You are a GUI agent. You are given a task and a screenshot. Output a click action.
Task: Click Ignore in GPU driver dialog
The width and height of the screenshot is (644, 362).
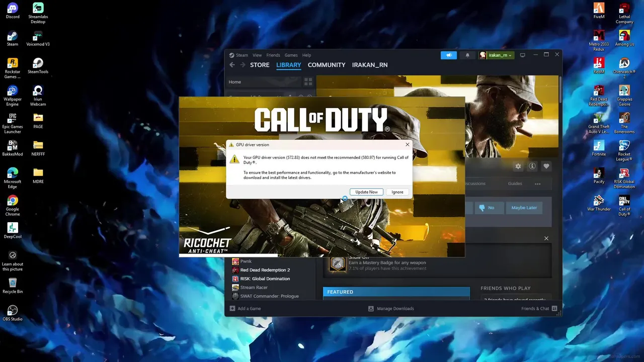[397, 192]
